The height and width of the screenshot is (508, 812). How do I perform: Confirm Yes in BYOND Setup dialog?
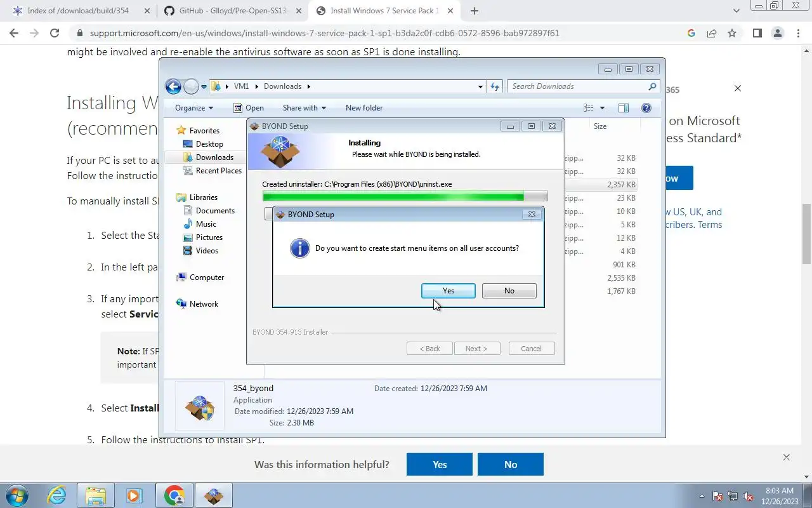coord(449,290)
